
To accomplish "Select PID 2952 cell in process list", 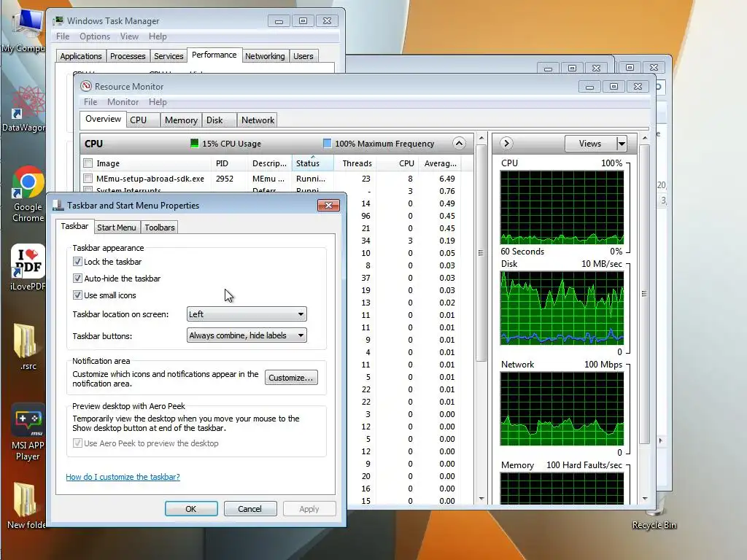I will click(229, 179).
